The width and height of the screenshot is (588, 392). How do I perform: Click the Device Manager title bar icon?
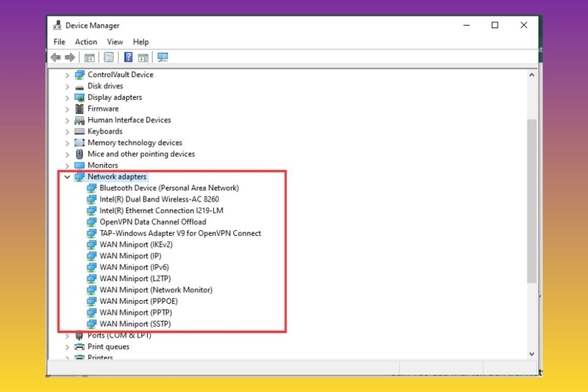pyautogui.click(x=57, y=25)
